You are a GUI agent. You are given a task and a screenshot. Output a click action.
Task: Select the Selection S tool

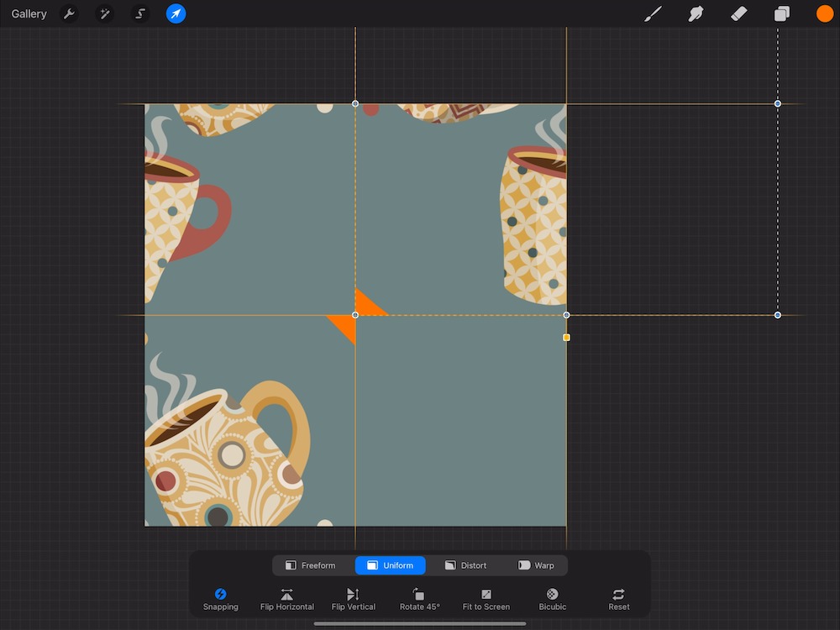click(x=140, y=14)
